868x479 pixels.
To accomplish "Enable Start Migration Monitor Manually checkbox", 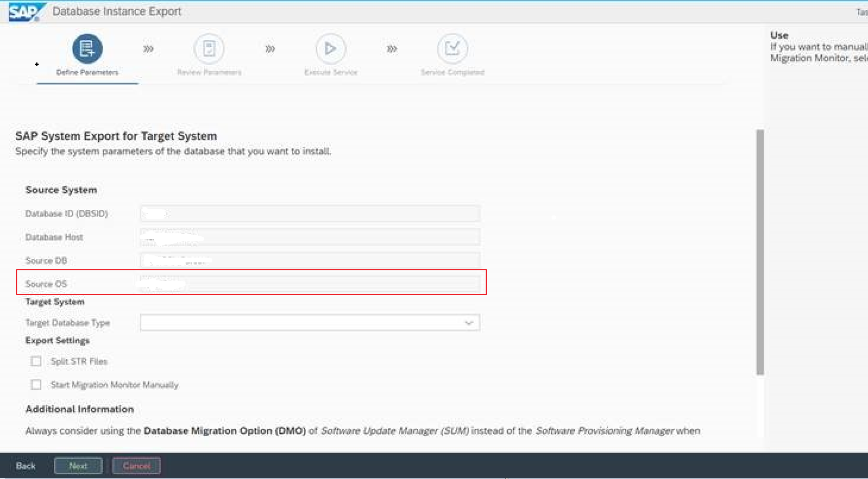I will 36,384.
